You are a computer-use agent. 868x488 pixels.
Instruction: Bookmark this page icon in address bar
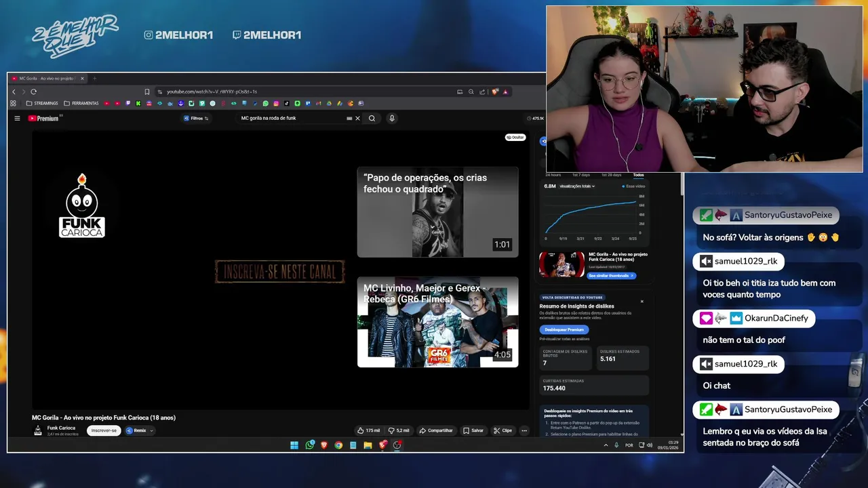point(146,91)
